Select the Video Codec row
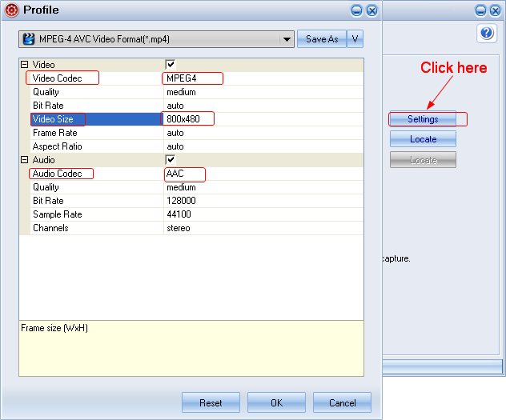 197,78
